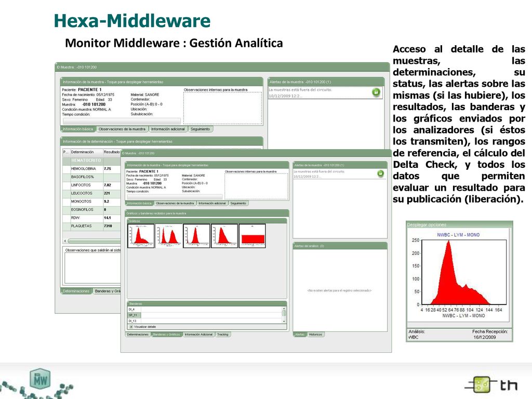Select the DI_4 flag row
Image resolution: width=532 pixels, height=399 pixels.
tap(205, 310)
